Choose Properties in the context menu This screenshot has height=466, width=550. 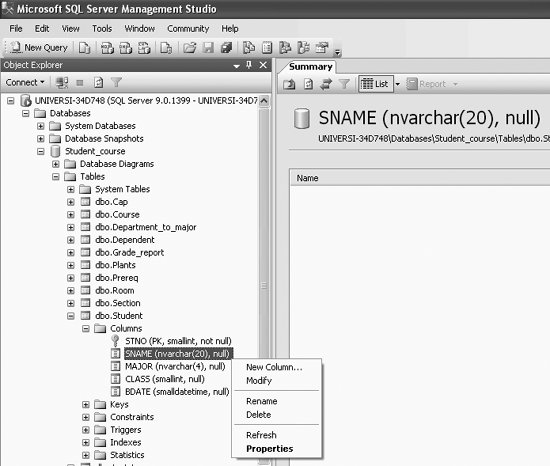[x=269, y=449]
